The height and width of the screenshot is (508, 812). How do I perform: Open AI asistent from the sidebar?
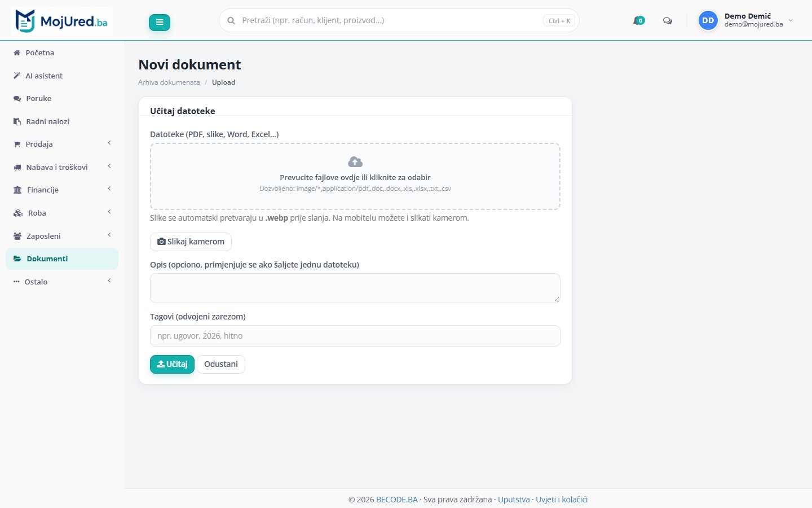click(62, 76)
